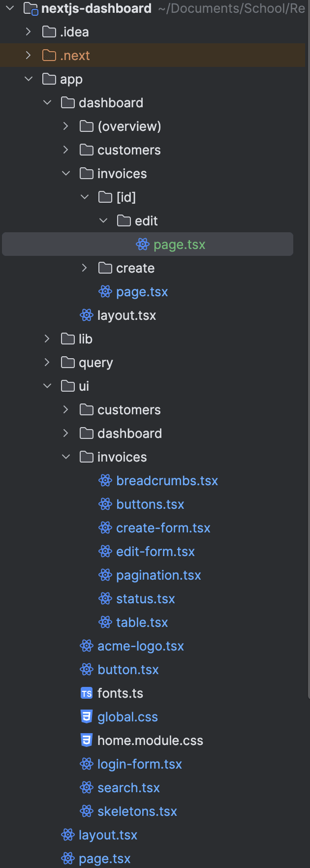Viewport: 310px width, 868px height.
Task: Expand the .idea folder
Action: point(29,32)
